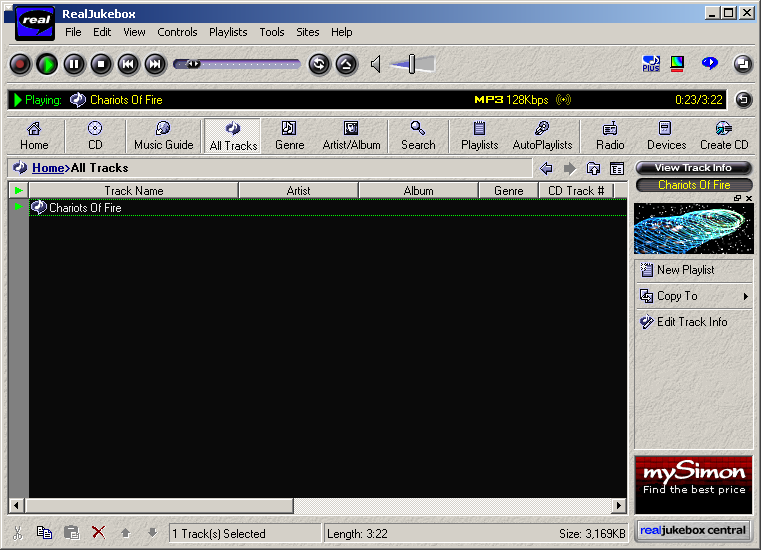Image resolution: width=761 pixels, height=550 pixels.
Task: Open the Create CD tab
Action: coord(724,136)
